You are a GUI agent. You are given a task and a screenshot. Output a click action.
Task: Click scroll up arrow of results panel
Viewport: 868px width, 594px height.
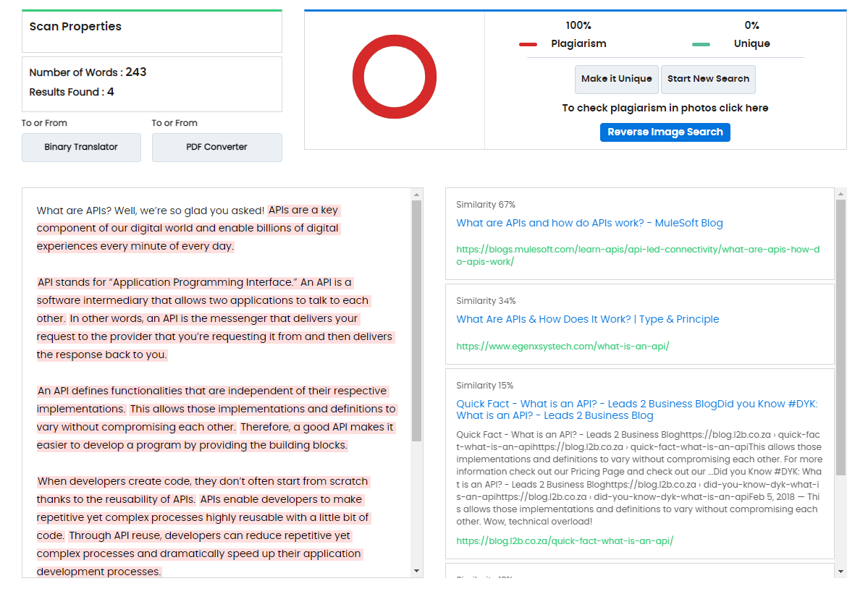point(841,194)
